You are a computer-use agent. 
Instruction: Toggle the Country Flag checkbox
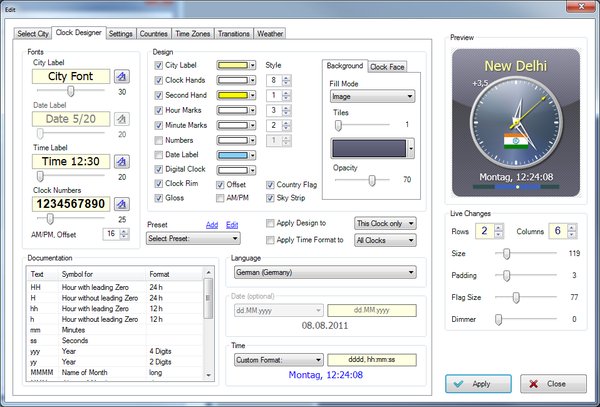[270, 184]
